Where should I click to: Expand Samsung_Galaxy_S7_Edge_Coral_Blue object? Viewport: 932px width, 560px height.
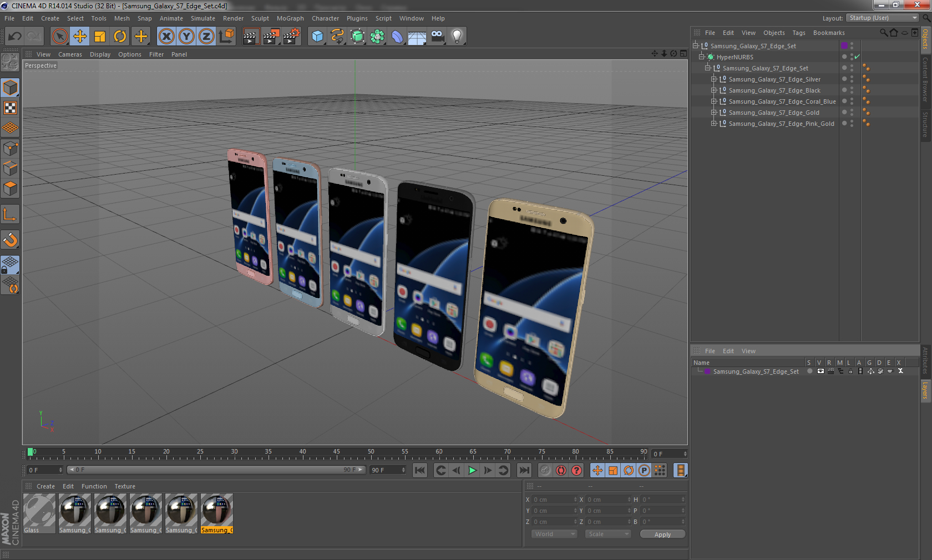pos(714,101)
